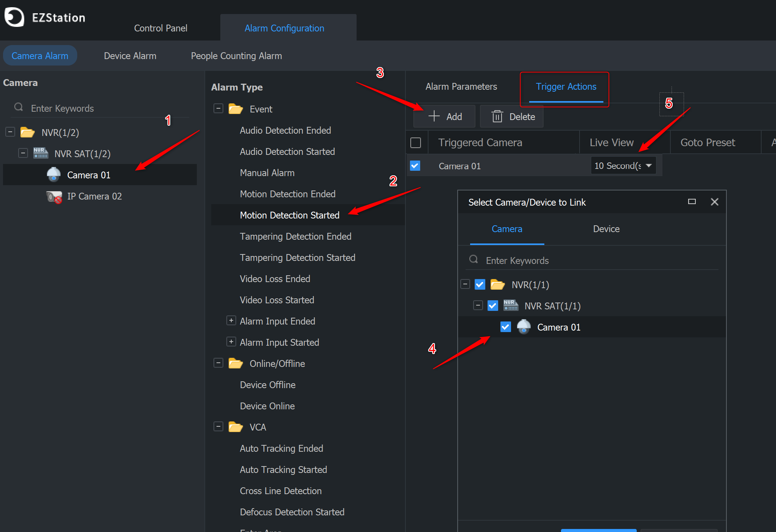Select Auto Tracking Started alarm type
Viewport: 776px width, 532px height.
tap(284, 470)
